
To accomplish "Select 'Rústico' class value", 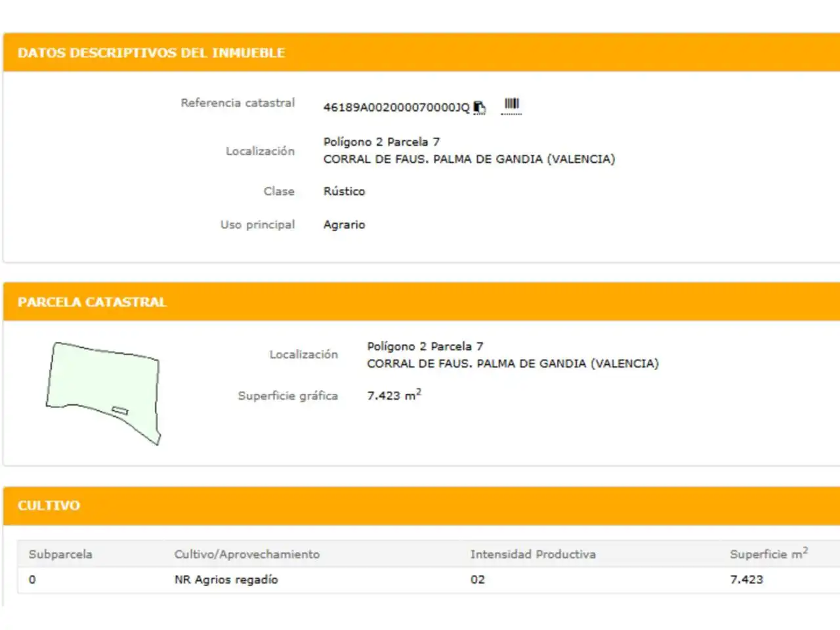I will 344,191.
